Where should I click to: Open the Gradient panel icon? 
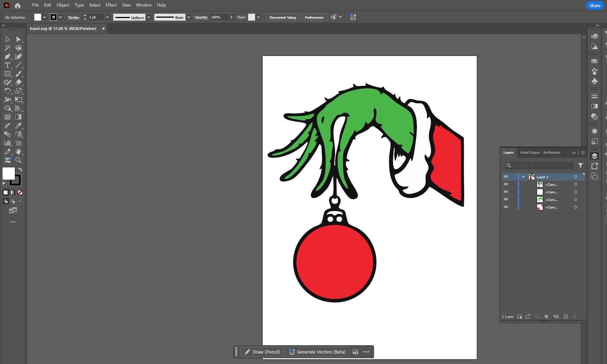point(594,105)
